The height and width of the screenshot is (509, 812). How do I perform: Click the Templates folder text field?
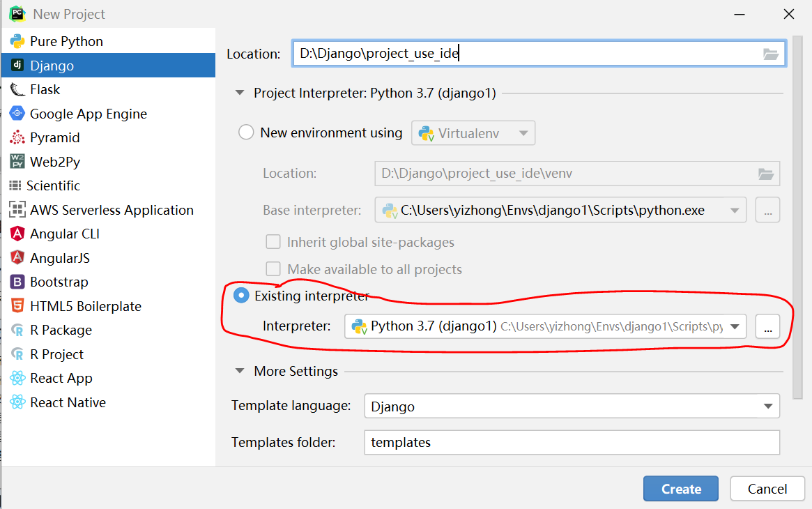572,442
